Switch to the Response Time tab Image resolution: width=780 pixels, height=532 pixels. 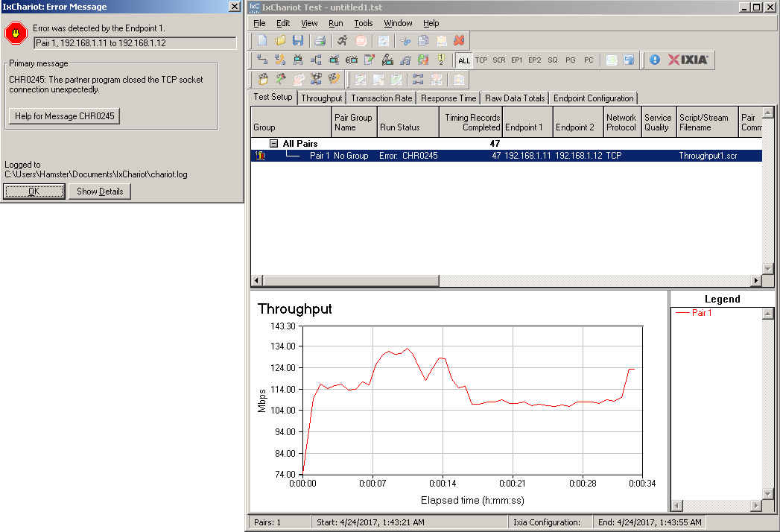(448, 98)
